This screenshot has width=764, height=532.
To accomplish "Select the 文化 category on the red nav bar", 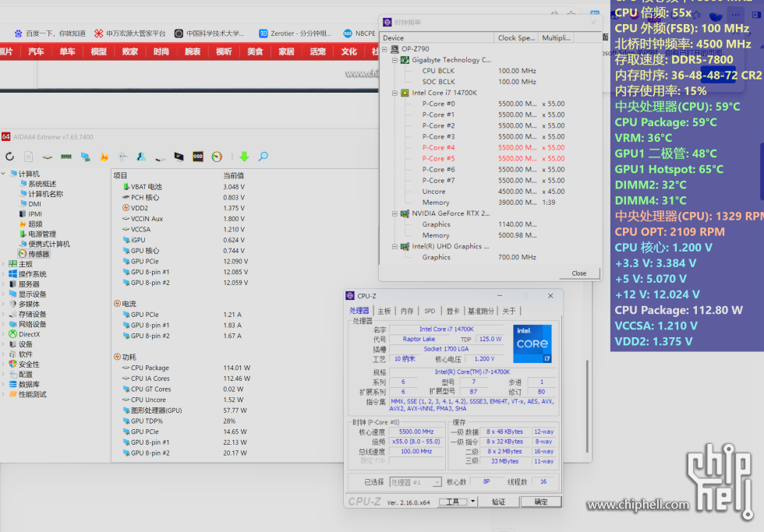I will click(x=349, y=51).
